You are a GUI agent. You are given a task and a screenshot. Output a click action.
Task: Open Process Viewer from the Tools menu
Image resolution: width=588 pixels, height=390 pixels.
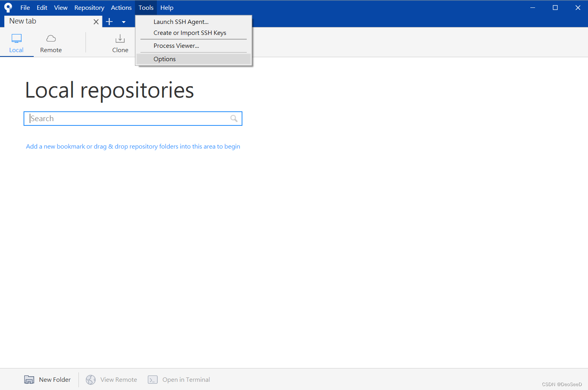(176, 45)
